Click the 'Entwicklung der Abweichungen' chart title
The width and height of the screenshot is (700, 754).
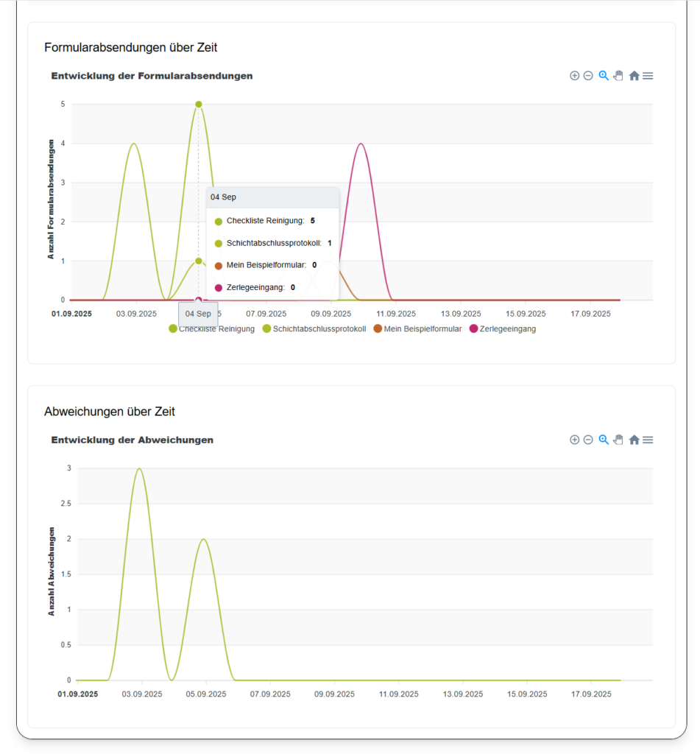click(x=132, y=440)
